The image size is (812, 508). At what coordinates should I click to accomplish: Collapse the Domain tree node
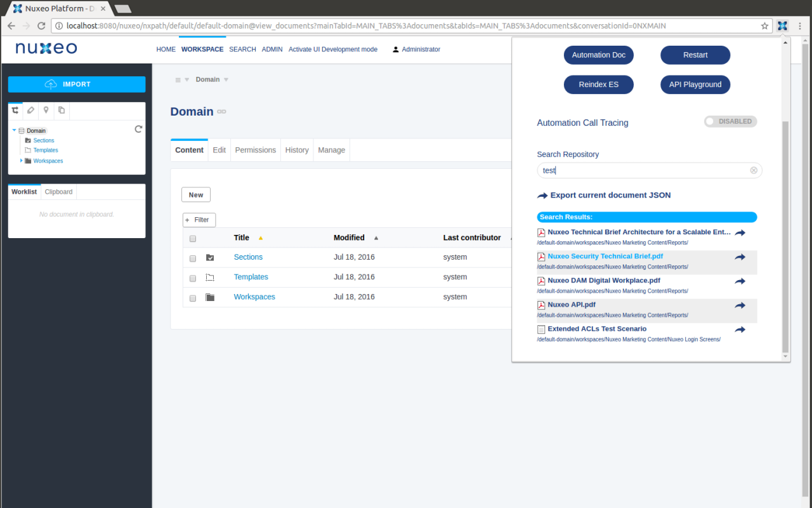point(14,130)
